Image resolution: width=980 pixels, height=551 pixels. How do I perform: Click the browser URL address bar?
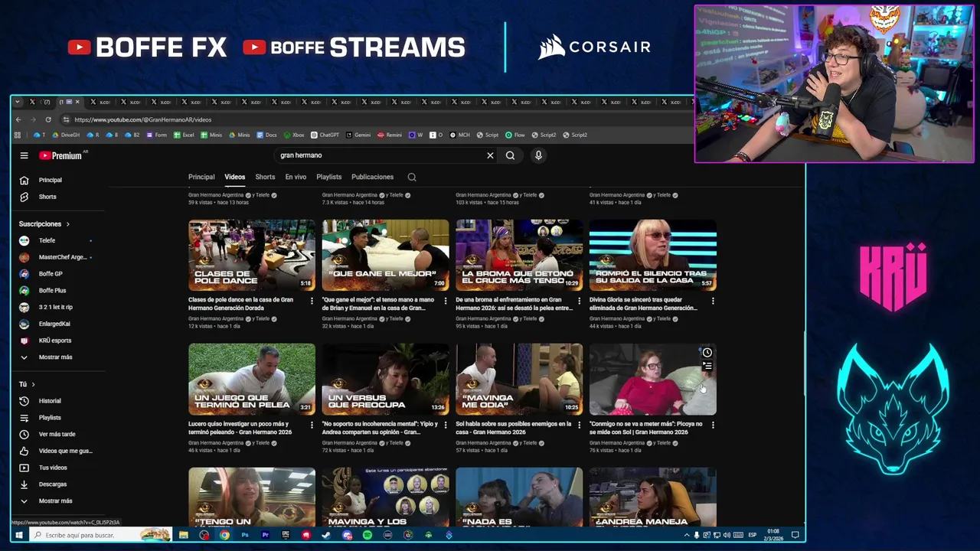375,119
